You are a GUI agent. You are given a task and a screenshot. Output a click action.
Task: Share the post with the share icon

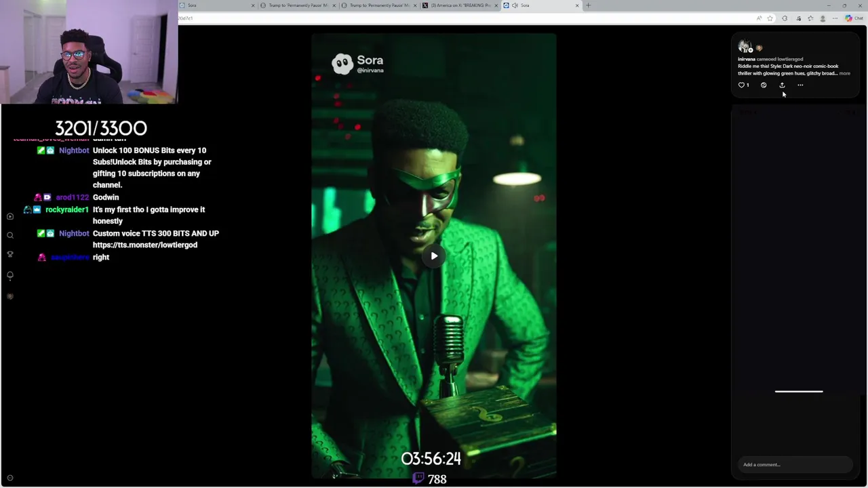[x=782, y=85]
